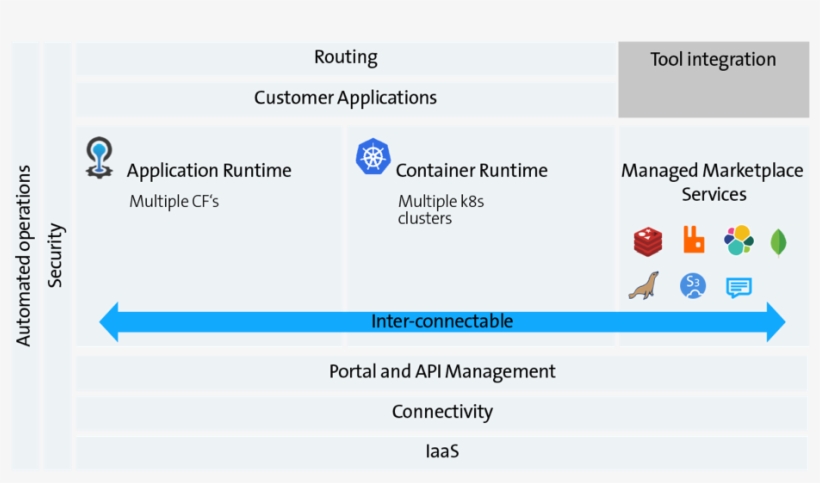Click the Multiple k8s clusters text
Screen dimensions: 820x483
point(441,210)
